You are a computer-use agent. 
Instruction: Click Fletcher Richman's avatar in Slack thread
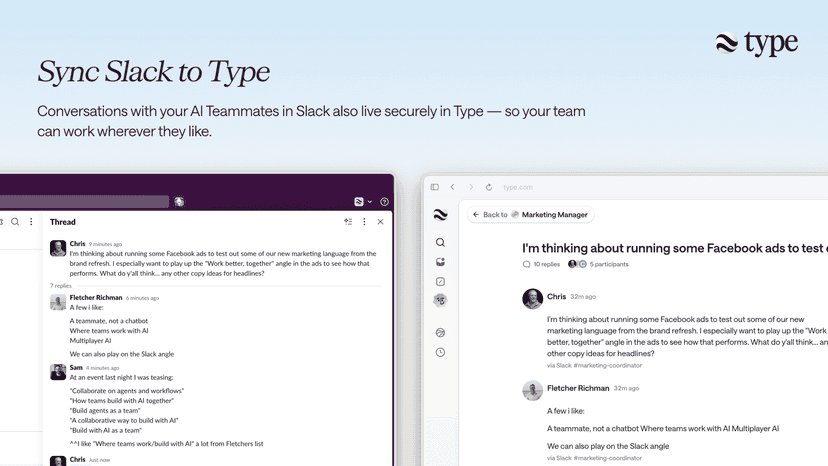pyautogui.click(x=58, y=302)
